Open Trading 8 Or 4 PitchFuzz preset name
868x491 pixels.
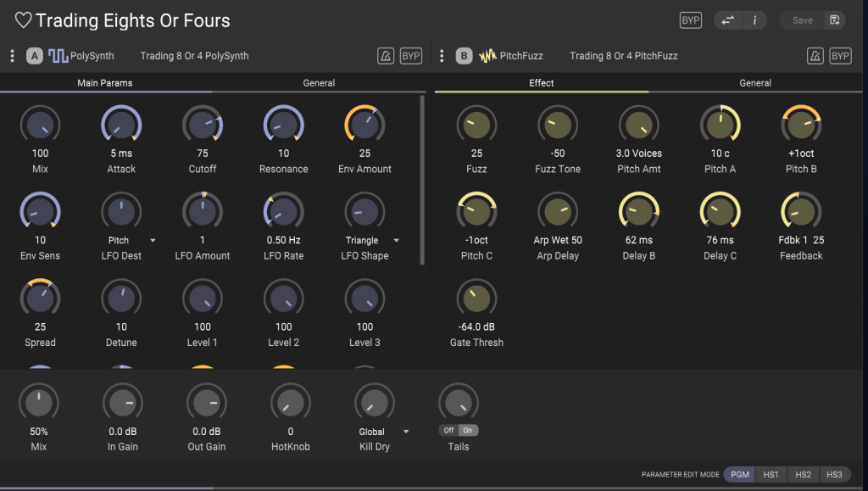(x=624, y=56)
